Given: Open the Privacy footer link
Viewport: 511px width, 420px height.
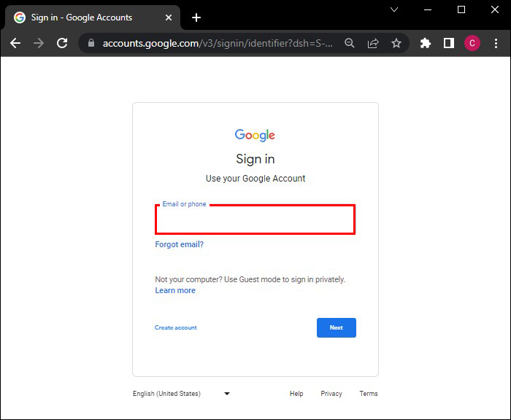Looking at the screenshot, I should pos(331,394).
